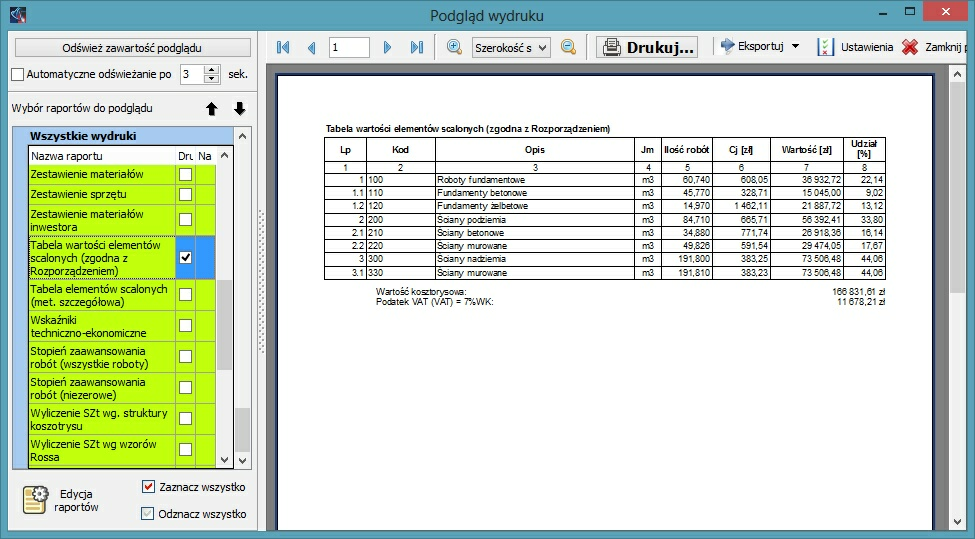Click Odśwież zawartość podglądu button
This screenshot has height=539, width=975.
tap(132, 48)
